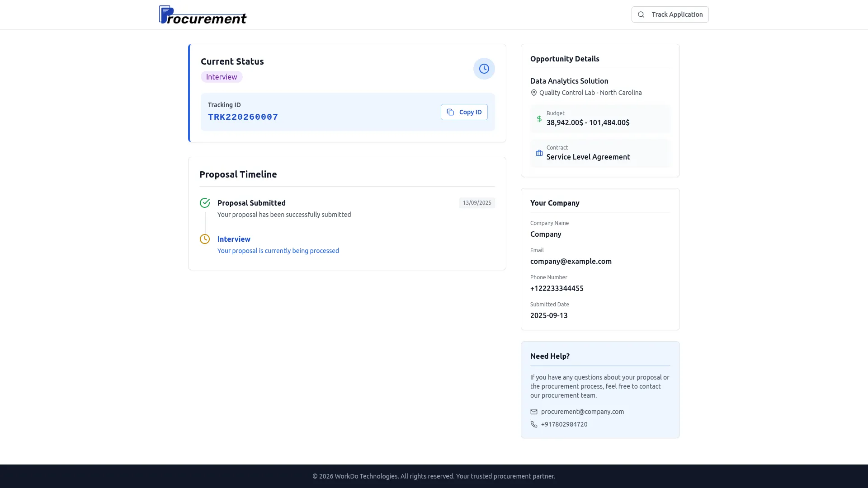Click the phone icon in Need Help

pos(534,424)
